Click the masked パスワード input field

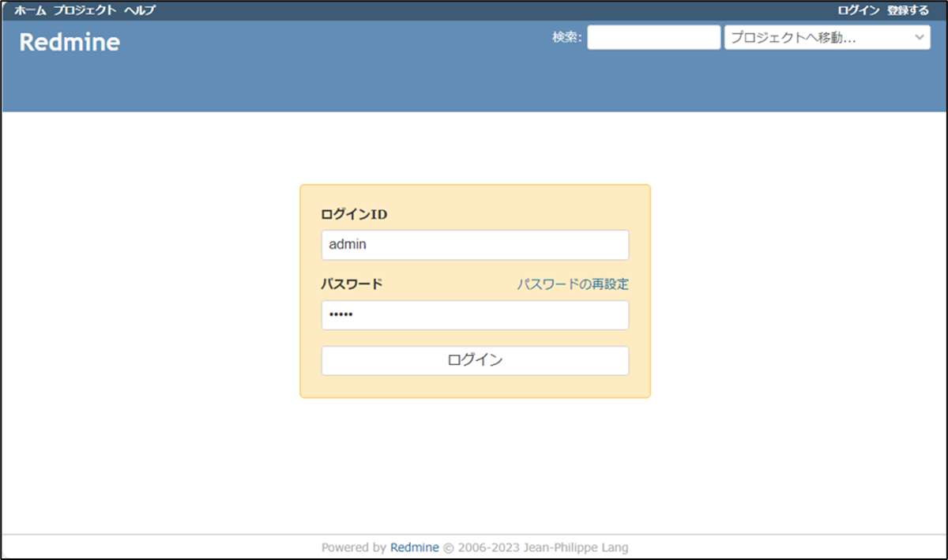(x=474, y=315)
